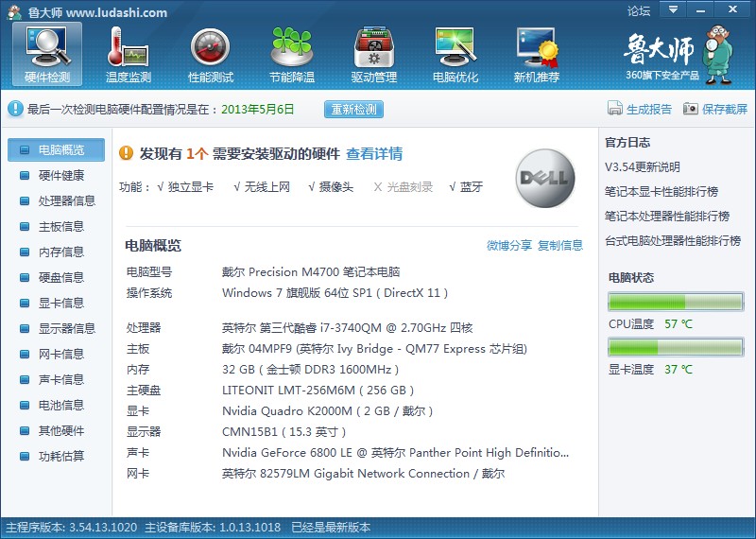Open the 新机推荐 new PC recommendations
This screenshot has height=539, width=756.
pos(537,54)
